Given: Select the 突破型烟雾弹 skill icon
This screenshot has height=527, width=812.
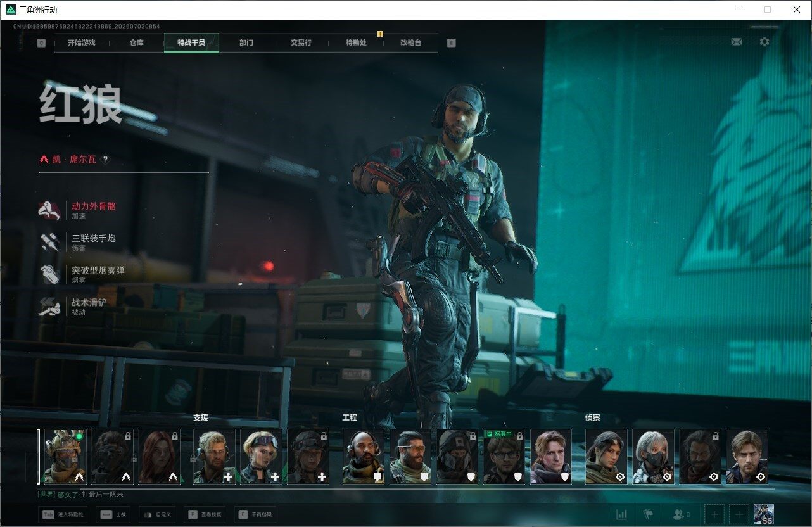Looking at the screenshot, I should point(49,275).
